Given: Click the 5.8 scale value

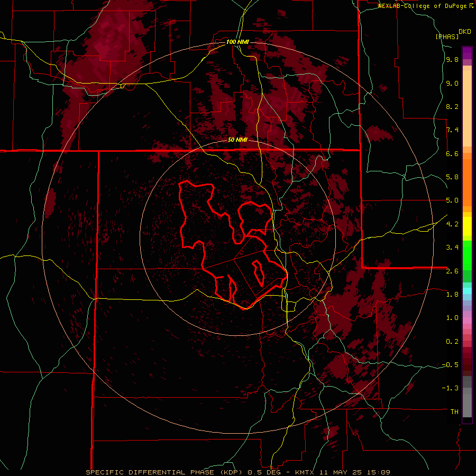Looking at the screenshot, I should coord(452,177).
